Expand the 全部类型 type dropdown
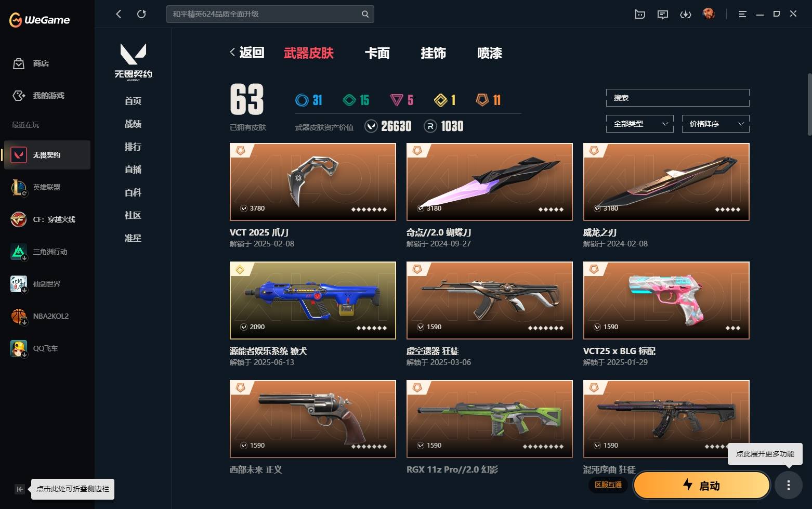The image size is (812, 509). click(640, 124)
